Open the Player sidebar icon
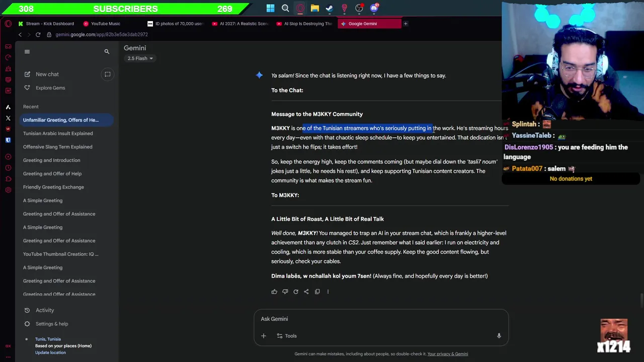The height and width of the screenshot is (362, 644). pos(8,156)
